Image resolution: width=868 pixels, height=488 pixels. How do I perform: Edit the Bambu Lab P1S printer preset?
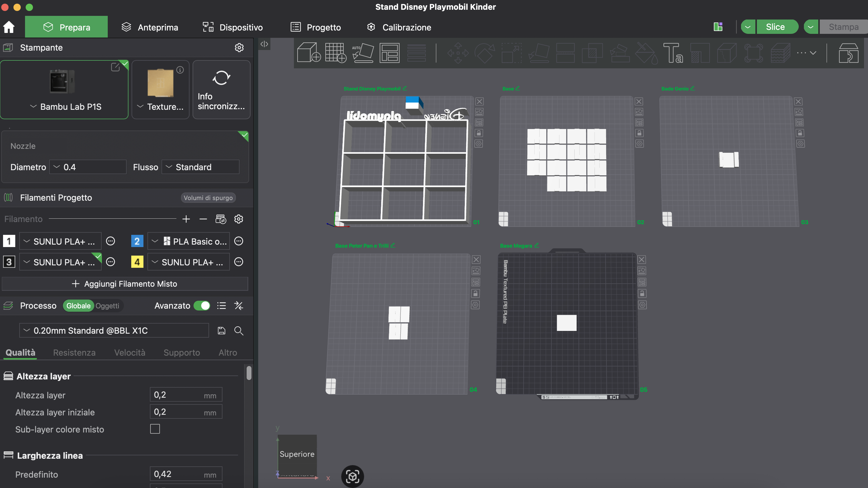(x=115, y=67)
